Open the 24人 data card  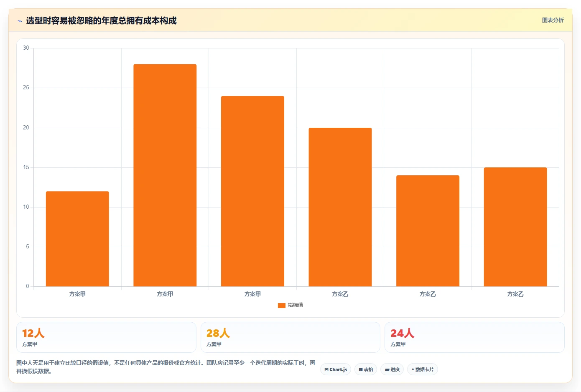tap(474, 337)
